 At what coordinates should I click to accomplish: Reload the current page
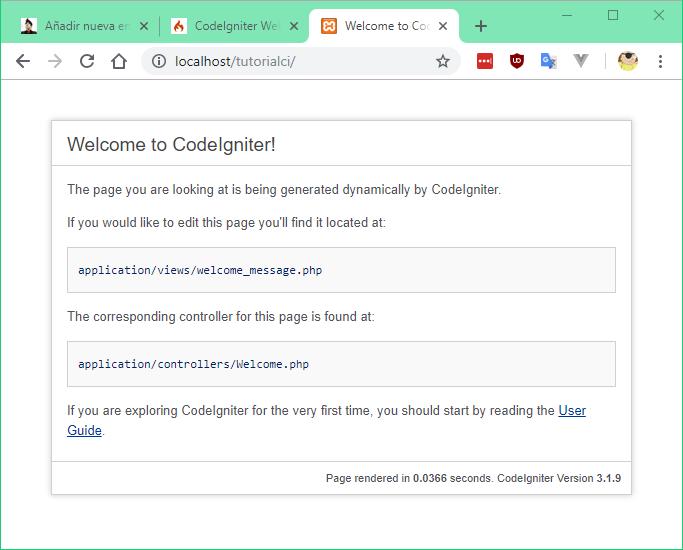coord(87,61)
